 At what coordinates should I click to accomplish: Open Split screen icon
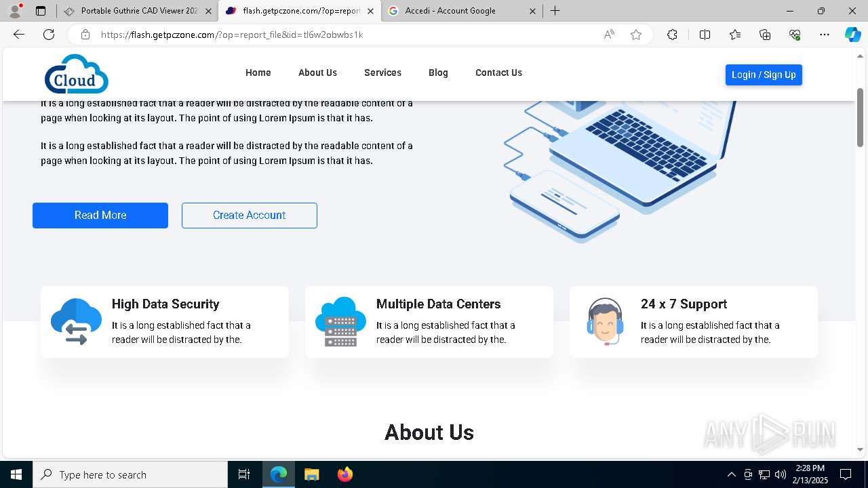705,35
